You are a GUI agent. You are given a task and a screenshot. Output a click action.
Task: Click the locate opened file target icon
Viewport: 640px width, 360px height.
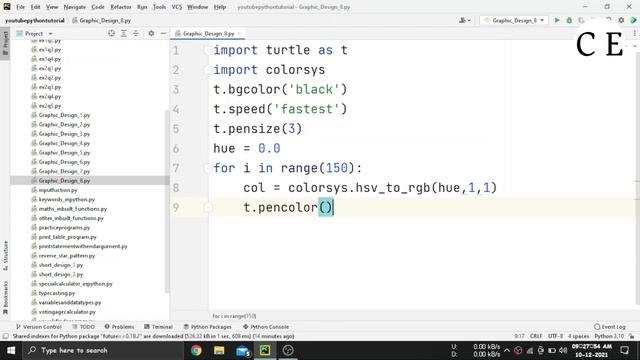coord(111,33)
